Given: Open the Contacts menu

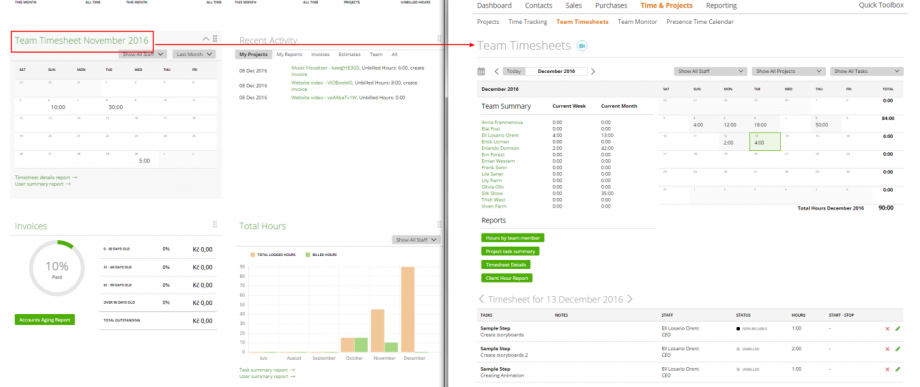Looking at the screenshot, I should pyautogui.click(x=539, y=6).
